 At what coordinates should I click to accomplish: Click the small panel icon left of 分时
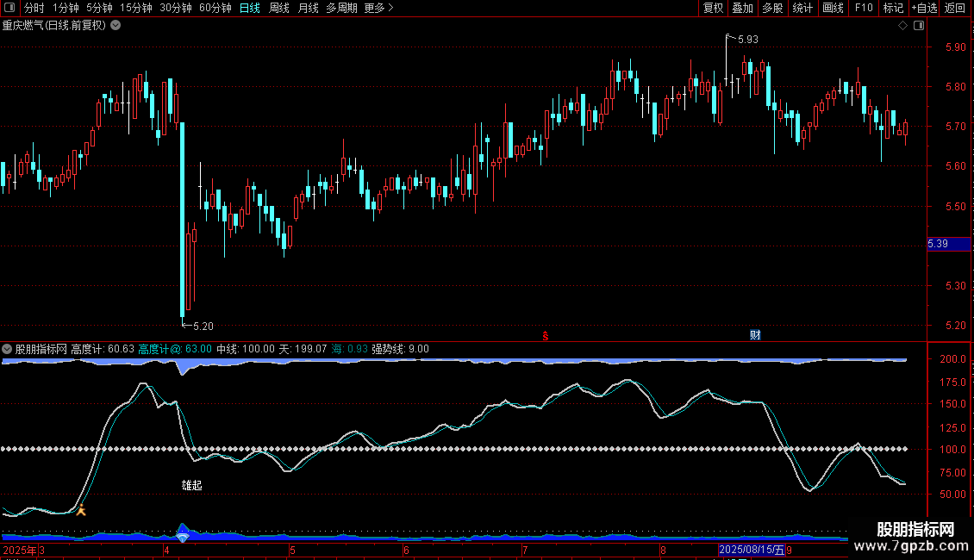[10, 8]
